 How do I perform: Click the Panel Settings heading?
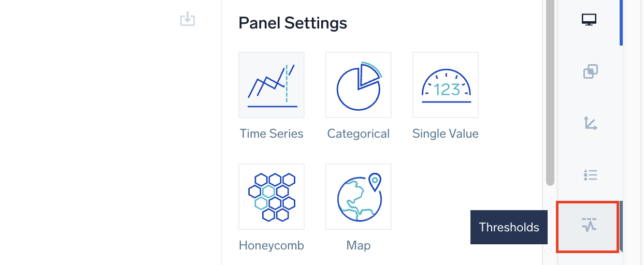pyautogui.click(x=293, y=23)
